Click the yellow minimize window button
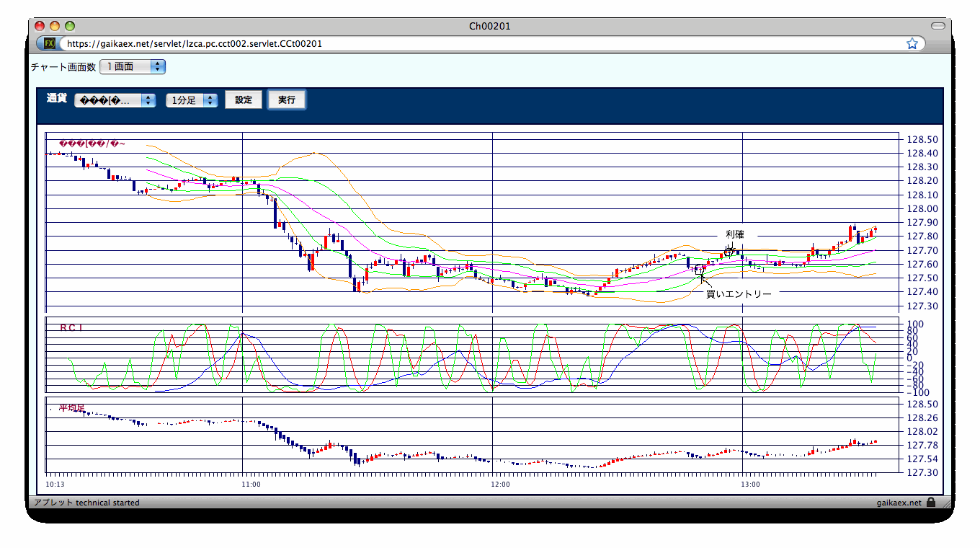The height and width of the screenshot is (548, 980). click(x=55, y=26)
